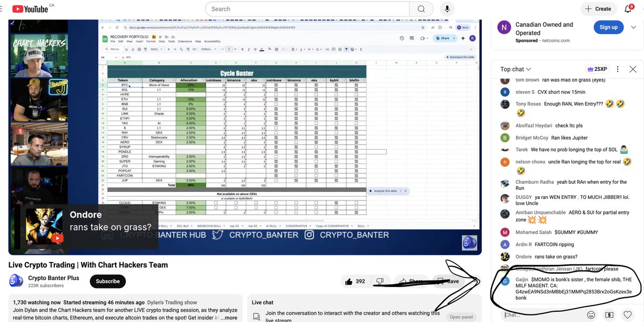Start voice search with the microphone icon
Viewport: 644px width, 322px height.
[447, 9]
